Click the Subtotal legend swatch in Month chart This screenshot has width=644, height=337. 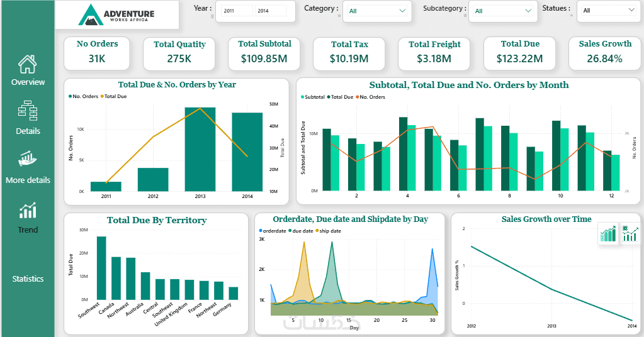pyautogui.click(x=303, y=97)
